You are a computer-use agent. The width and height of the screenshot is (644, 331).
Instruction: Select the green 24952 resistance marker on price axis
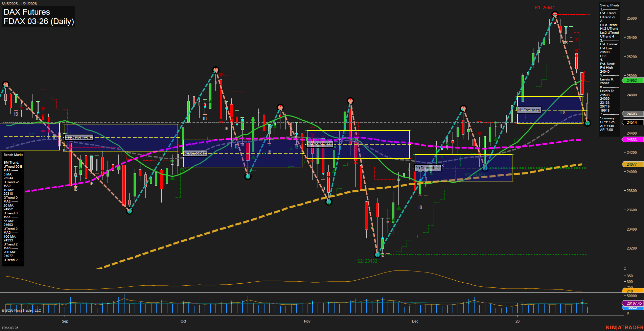point(631,80)
